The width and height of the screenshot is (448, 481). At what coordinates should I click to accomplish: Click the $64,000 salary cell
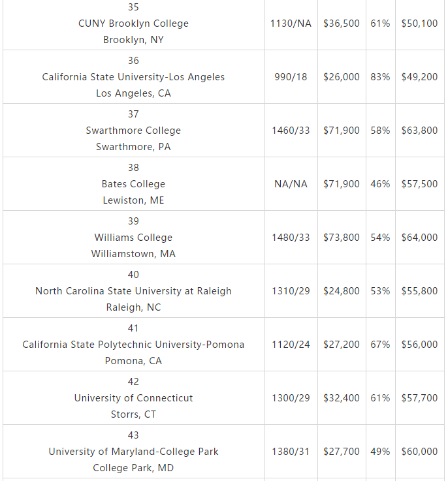coord(419,238)
